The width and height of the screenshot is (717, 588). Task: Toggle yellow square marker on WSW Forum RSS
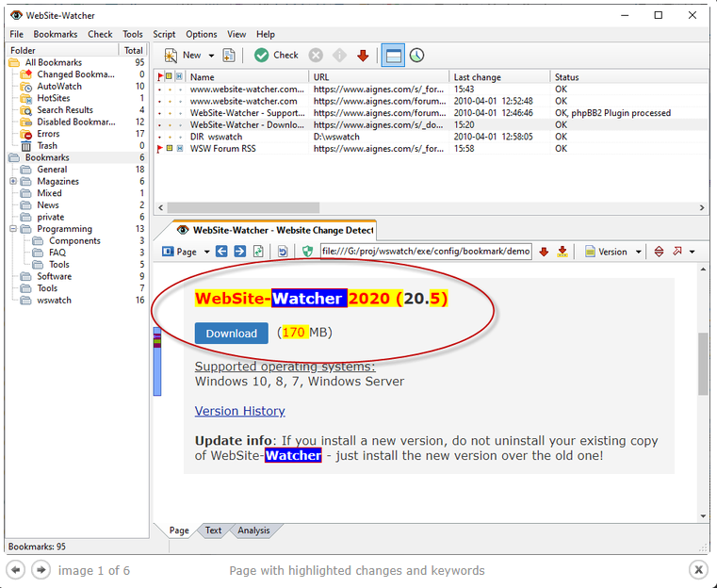coord(170,148)
